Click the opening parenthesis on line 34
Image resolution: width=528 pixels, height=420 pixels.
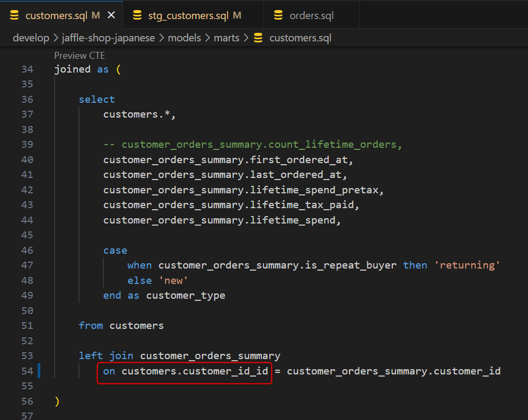click(119, 69)
